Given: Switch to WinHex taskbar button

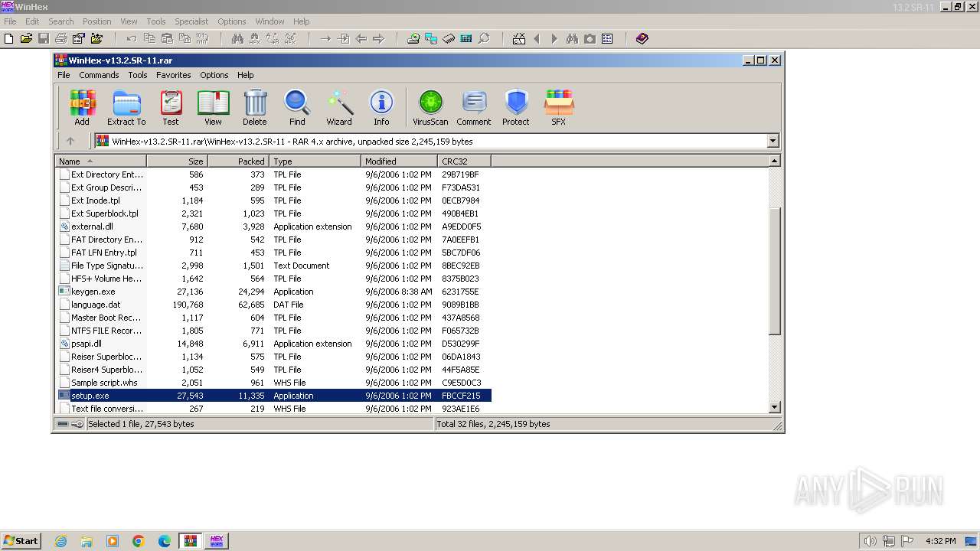Looking at the screenshot, I should pos(216,541).
